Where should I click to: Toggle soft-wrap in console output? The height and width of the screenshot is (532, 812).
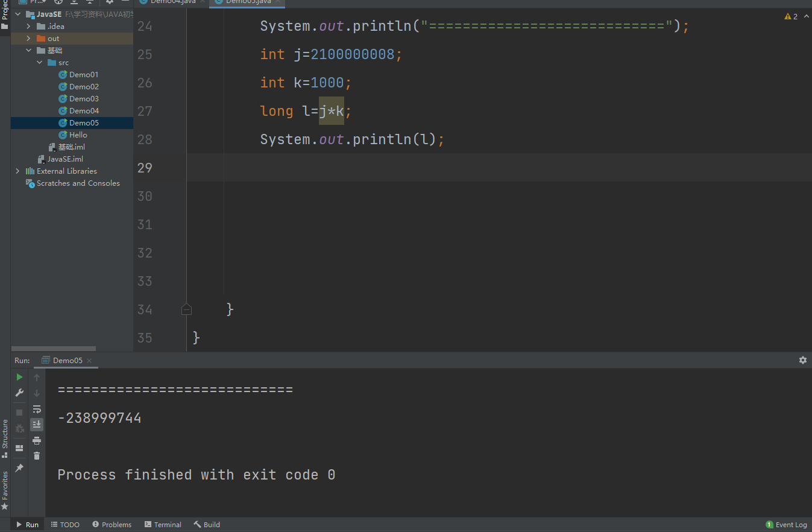click(x=37, y=409)
